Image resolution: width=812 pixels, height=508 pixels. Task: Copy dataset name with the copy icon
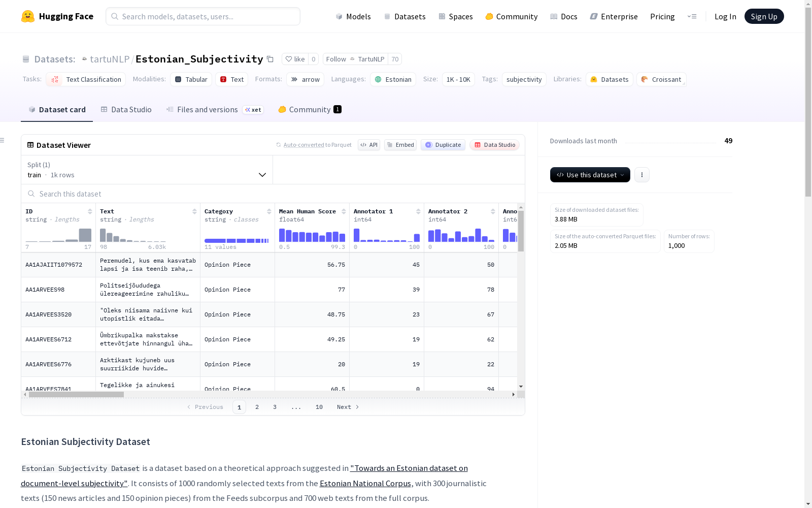pos(270,59)
